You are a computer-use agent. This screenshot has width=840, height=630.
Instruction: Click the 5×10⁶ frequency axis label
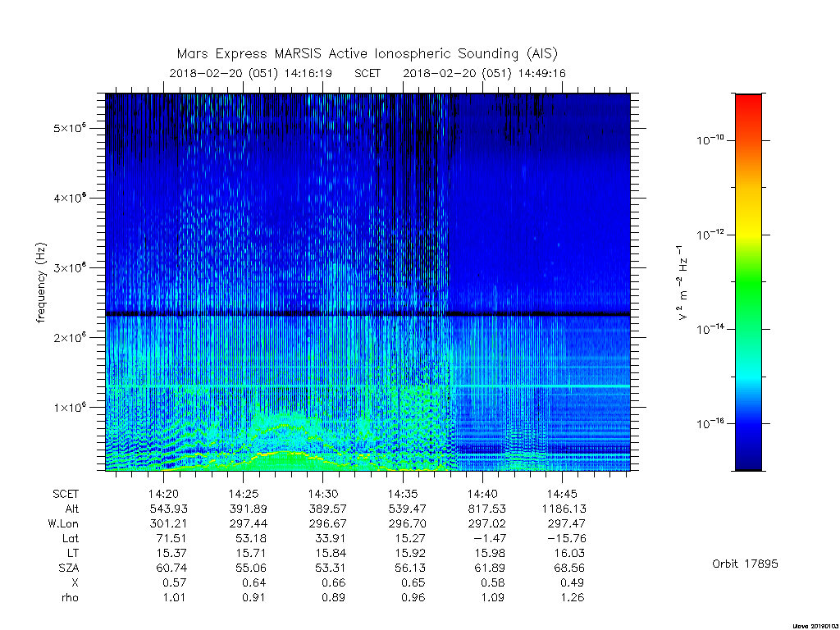point(70,129)
